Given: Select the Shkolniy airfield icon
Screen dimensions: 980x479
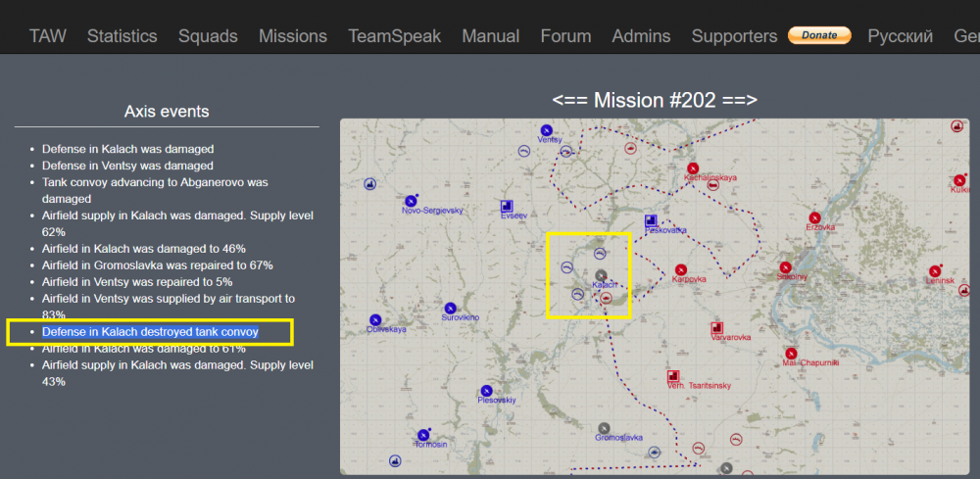Looking at the screenshot, I should 786,267.
